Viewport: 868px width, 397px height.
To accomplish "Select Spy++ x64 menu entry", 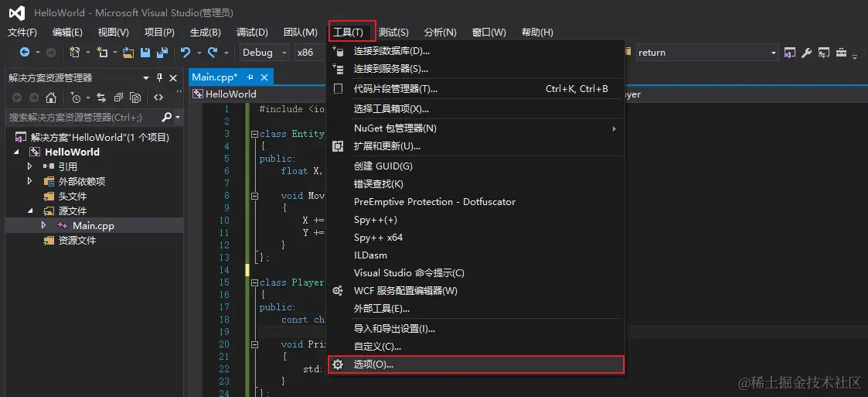I will pos(475,238).
